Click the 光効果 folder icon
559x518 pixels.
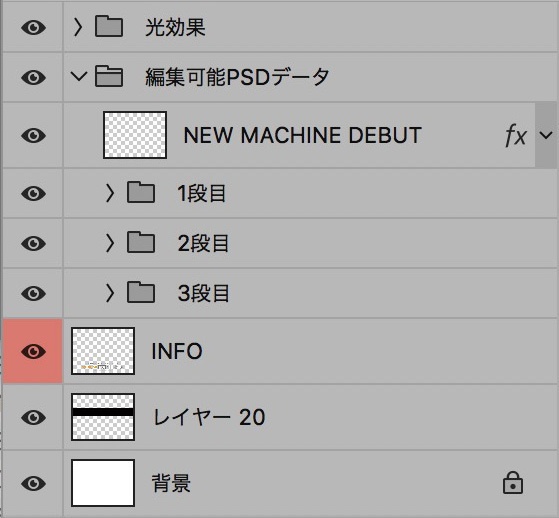109,26
